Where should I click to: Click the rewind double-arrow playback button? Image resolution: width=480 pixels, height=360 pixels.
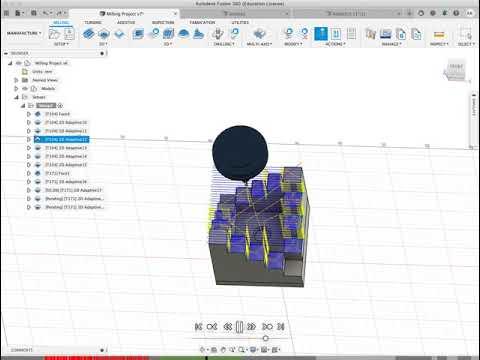click(x=228, y=327)
